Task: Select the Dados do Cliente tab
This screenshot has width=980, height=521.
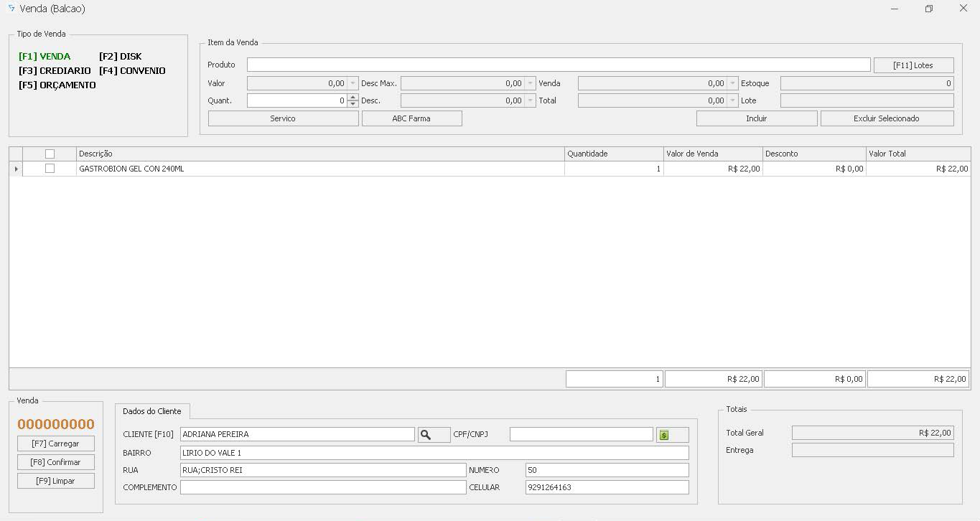Action: point(152,411)
